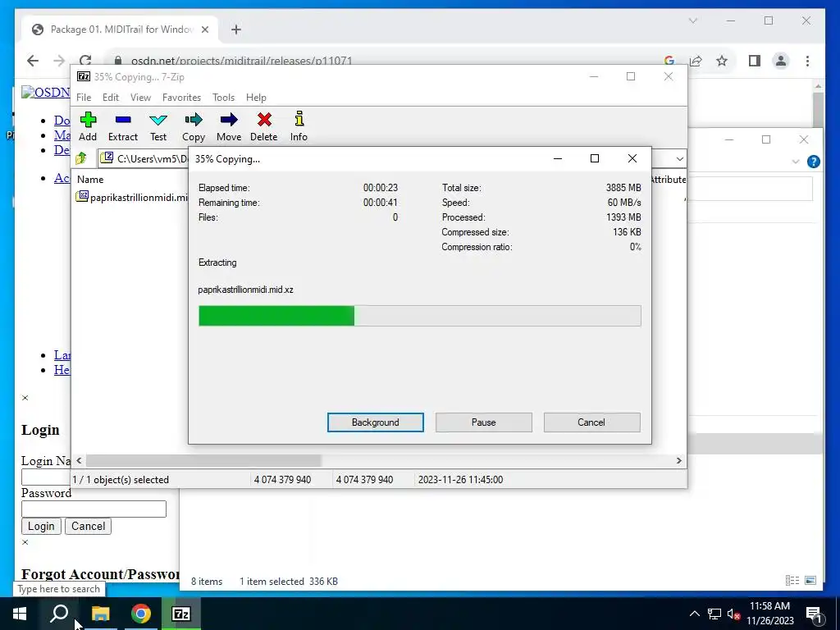The image size is (840, 630).
Task: Select the Package 01. MIDITrail tab
Action: click(121, 30)
